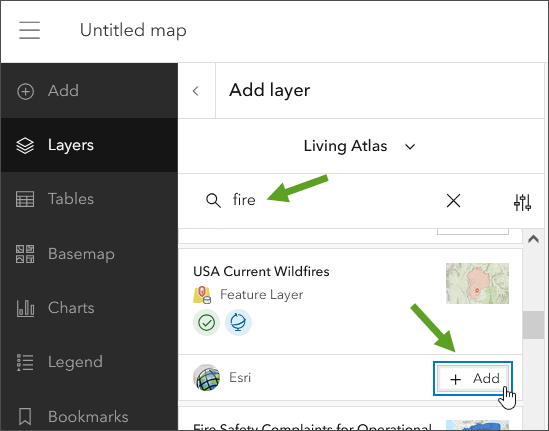Clear the fire search text
Image resolution: width=549 pixels, height=431 pixels.
[x=453, y=201]
